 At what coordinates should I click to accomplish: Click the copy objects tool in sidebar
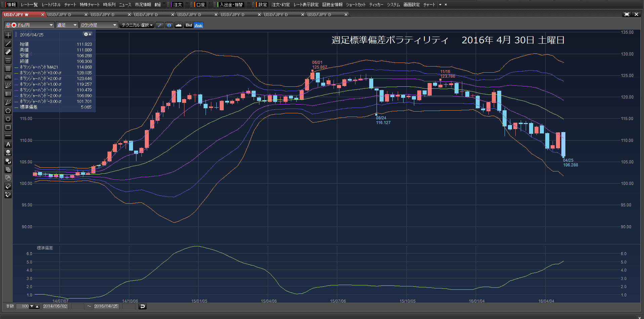point(8,169)
